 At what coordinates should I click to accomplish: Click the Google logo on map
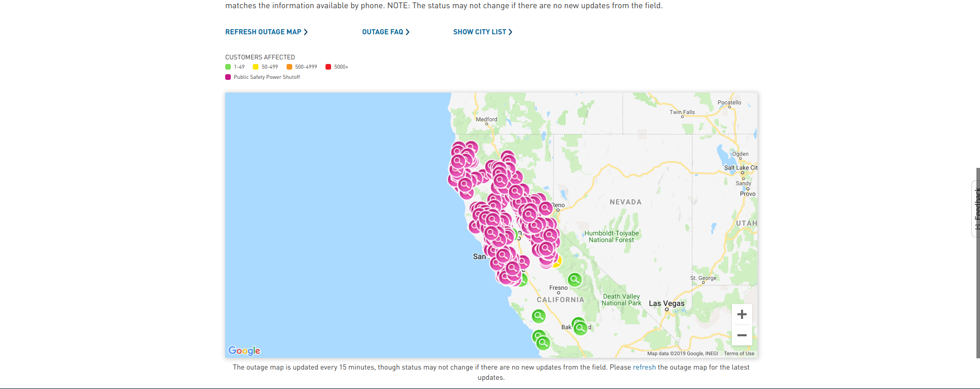click(x=244, y=351)
